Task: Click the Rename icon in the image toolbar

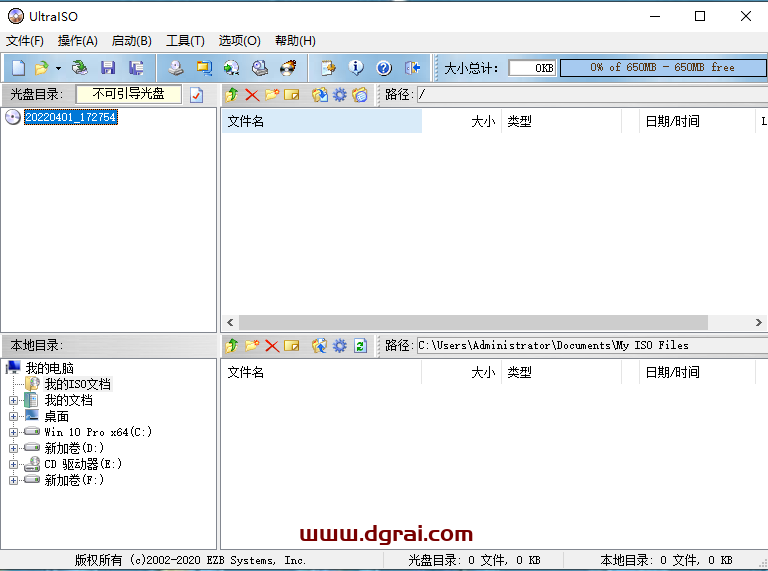Action: click(291, 95)
